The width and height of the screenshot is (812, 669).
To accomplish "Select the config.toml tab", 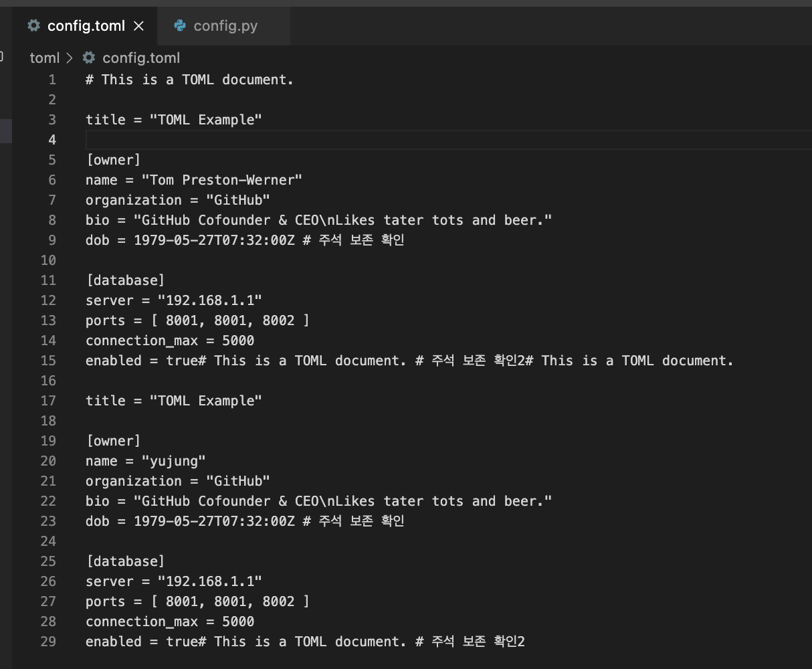I will point(86,25).
